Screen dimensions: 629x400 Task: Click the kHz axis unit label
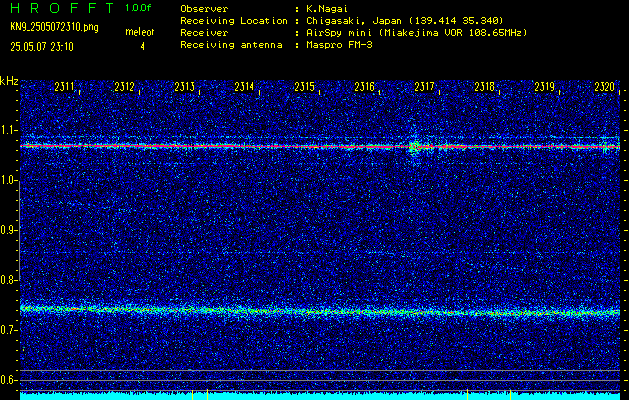(x=9, y=81)
